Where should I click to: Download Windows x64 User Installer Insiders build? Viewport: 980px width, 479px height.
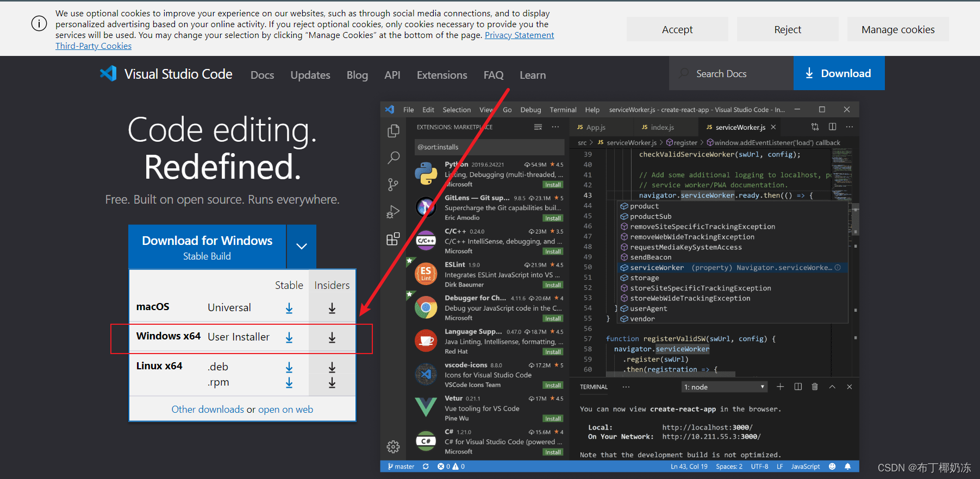[332, 338]
